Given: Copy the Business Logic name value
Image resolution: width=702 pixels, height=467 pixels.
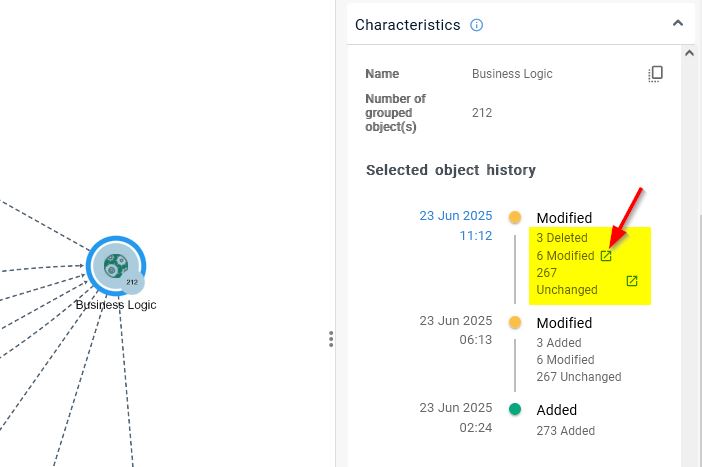Looking at the screenshot, I should 656,74.
